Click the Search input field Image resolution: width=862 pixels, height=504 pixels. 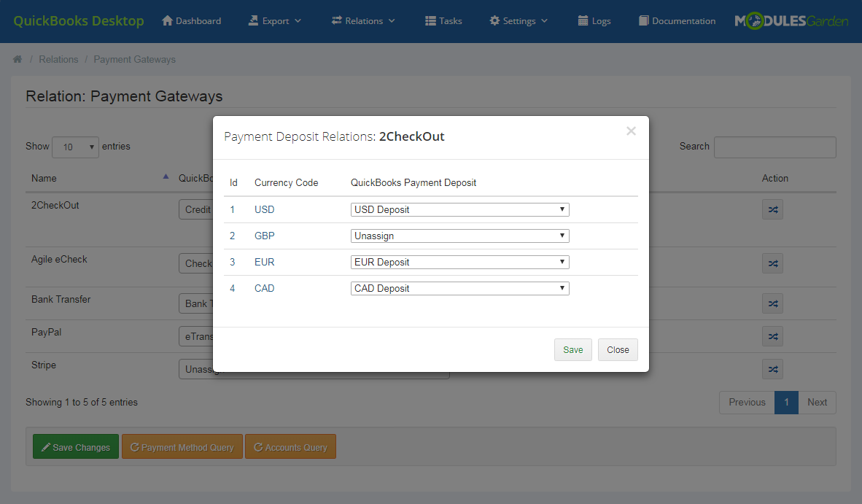(774, 147)
